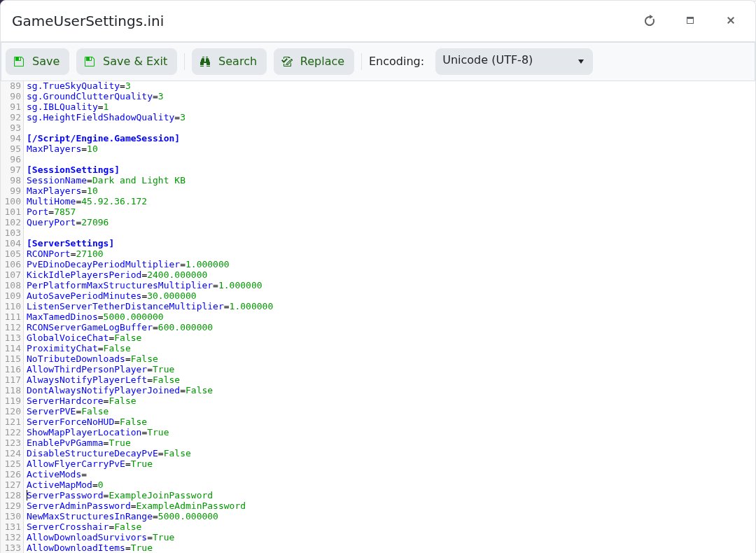Click the MaxTamedDinos=5000.000000 line
This screenshot has height=553, width=756.
[95, 317]
